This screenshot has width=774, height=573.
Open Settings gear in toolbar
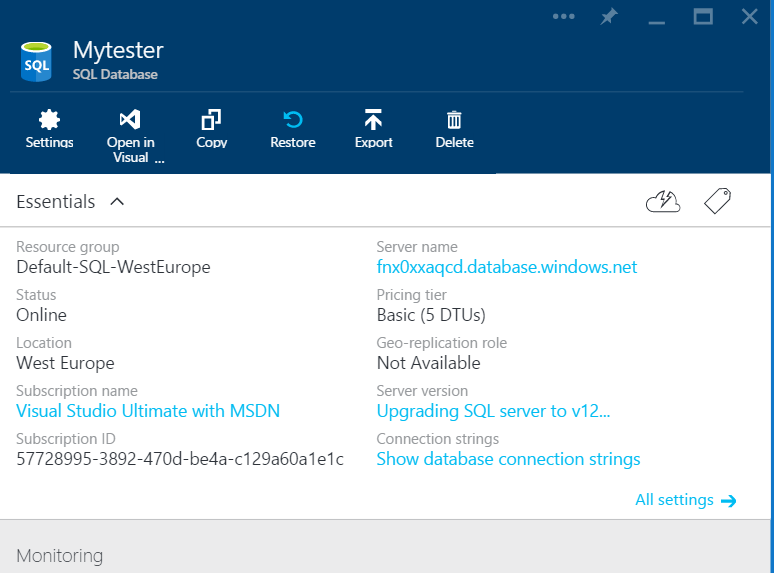(49, 130)
